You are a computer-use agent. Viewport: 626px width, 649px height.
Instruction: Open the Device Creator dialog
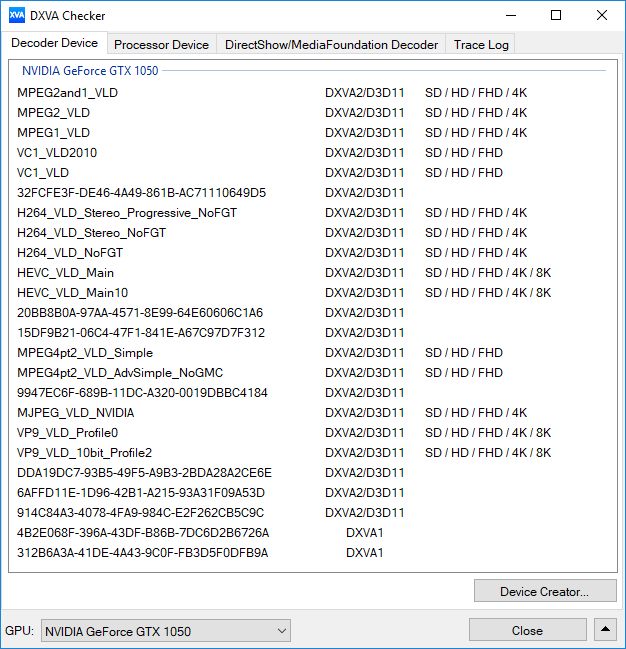545,591
